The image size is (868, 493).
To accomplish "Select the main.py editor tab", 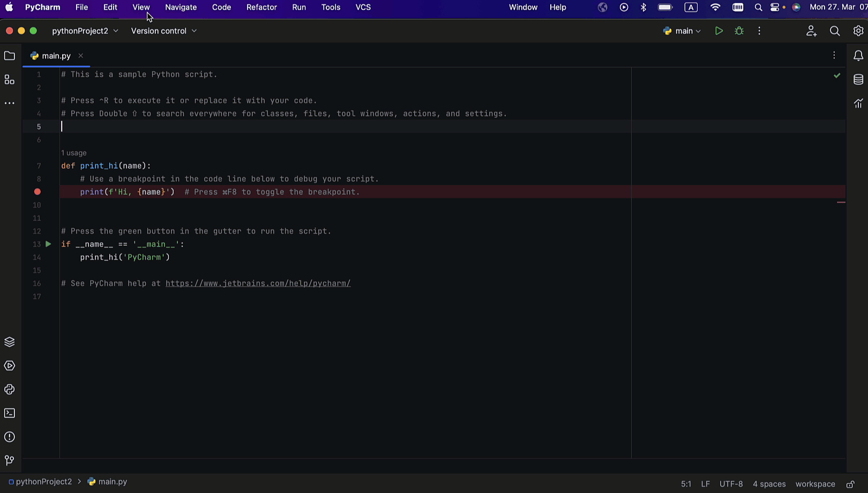I will pyautogui.click(x=56, y=56).
